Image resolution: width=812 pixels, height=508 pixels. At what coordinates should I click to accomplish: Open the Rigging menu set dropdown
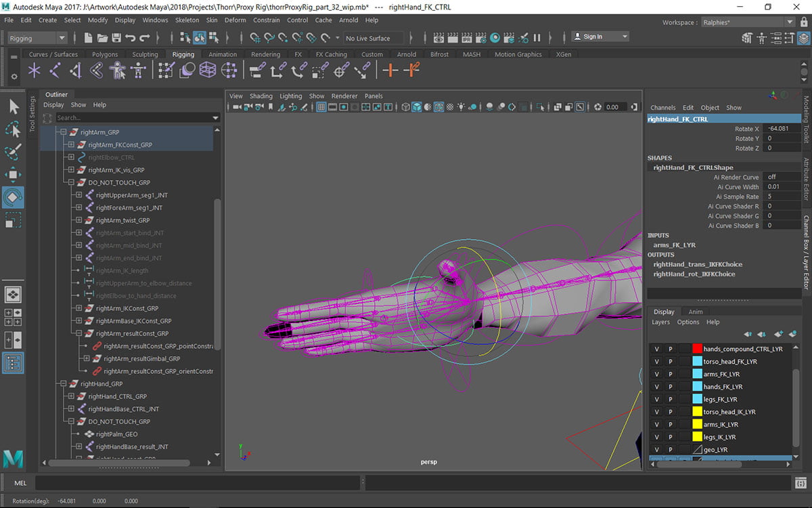[37, 38]
